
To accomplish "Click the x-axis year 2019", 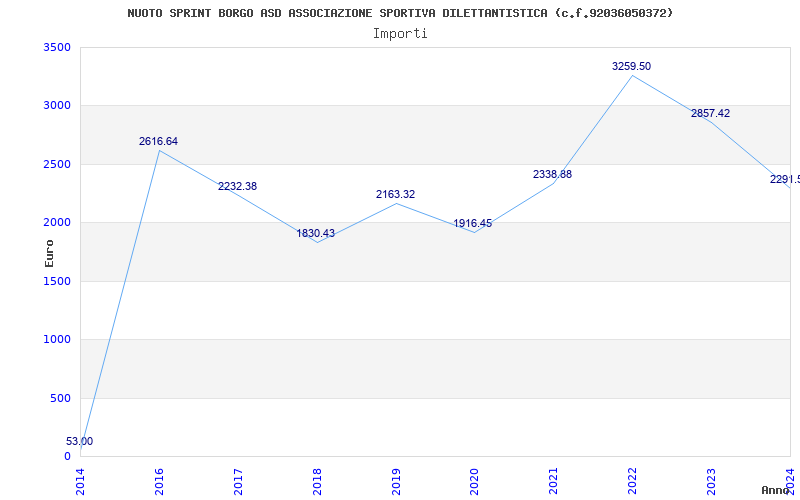I will point(396,481).
